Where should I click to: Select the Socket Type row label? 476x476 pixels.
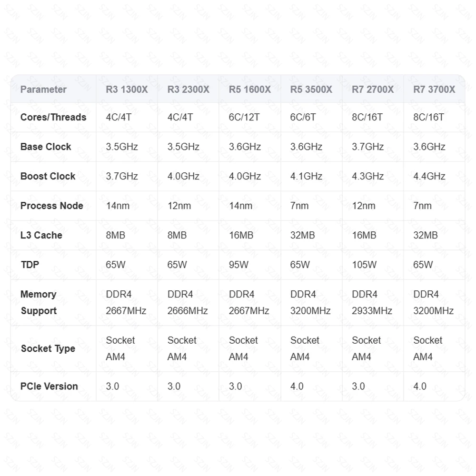[48, 348]
